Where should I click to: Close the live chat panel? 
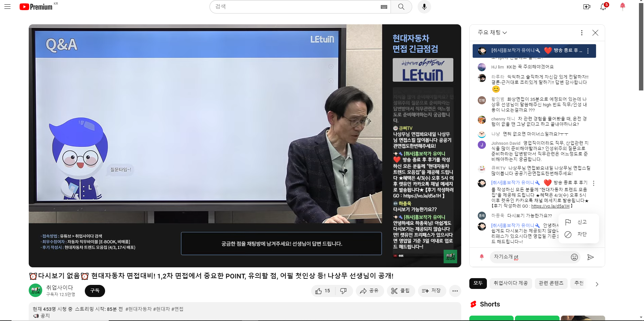(x=595, y=33)
